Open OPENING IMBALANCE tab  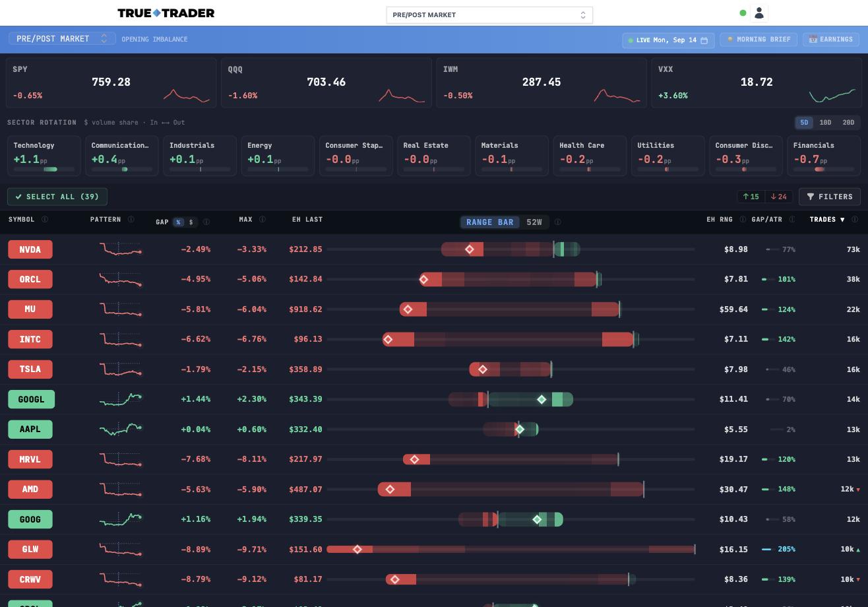coord(154,40)
